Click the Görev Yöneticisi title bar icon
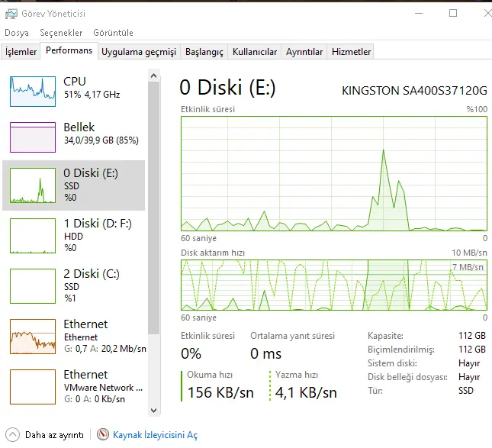Viewport: 492px width, 448px height. [11, 14]
